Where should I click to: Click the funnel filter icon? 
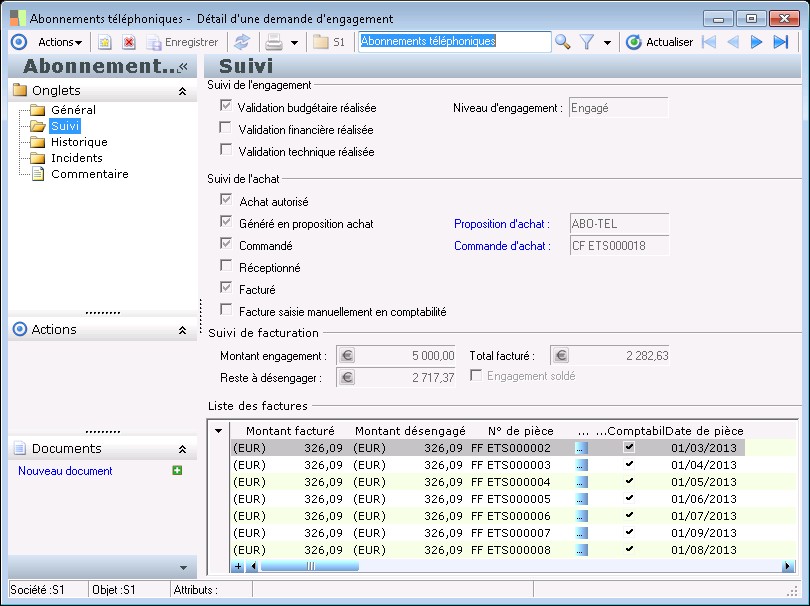pos(587,42)
